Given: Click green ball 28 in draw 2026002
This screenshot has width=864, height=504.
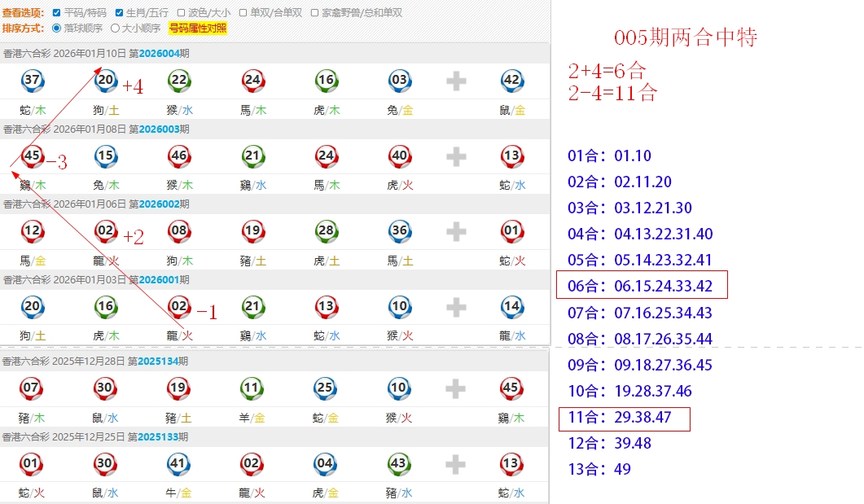Looking at the screenshot, I should click(326, 230).
